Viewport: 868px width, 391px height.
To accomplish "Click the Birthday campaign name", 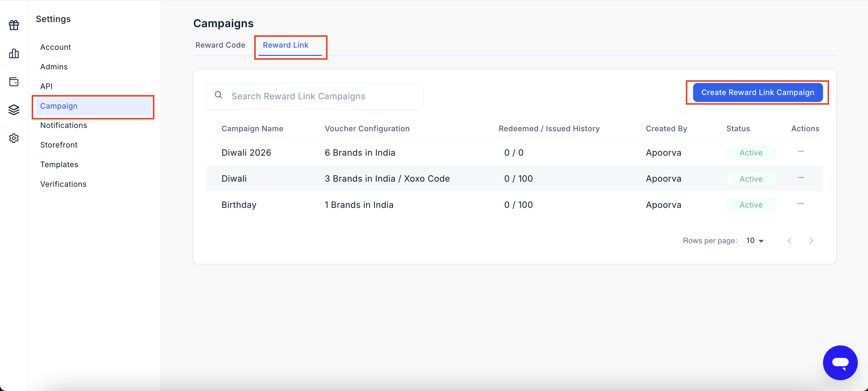I will click(x=239, y=205).
